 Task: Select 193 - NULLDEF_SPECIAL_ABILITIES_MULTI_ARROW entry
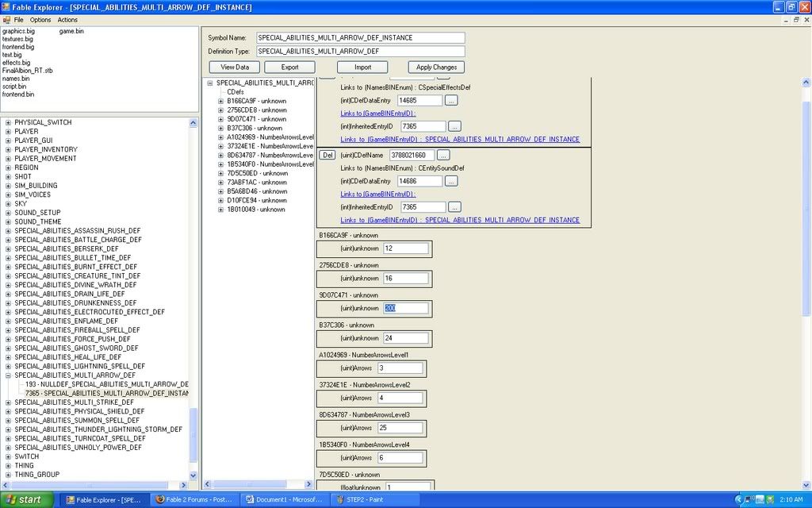pyautogui.click(x=107, y=384)
